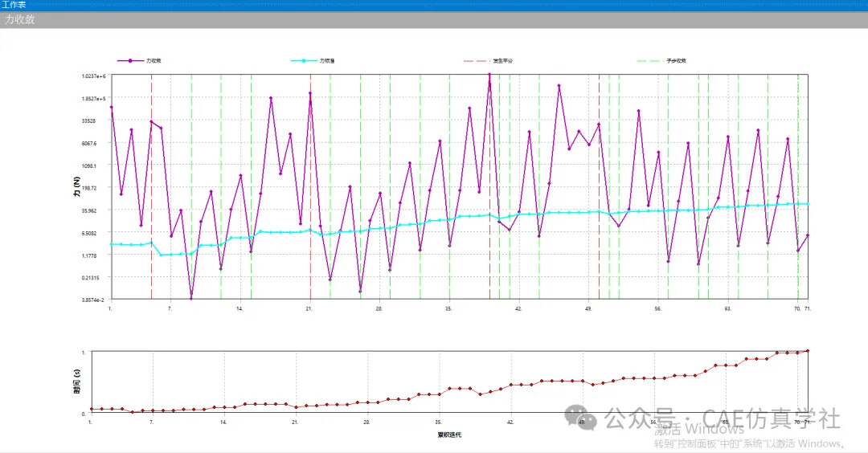The image size is (868, 453).
Task: Click the first purple data point at iteration 1
Action: pyautogui.click(x=111, y=107)
